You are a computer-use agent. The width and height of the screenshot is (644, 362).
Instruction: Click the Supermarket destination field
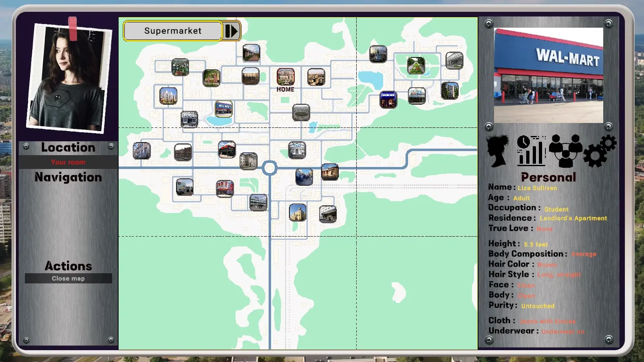click(x=173, y=31)
